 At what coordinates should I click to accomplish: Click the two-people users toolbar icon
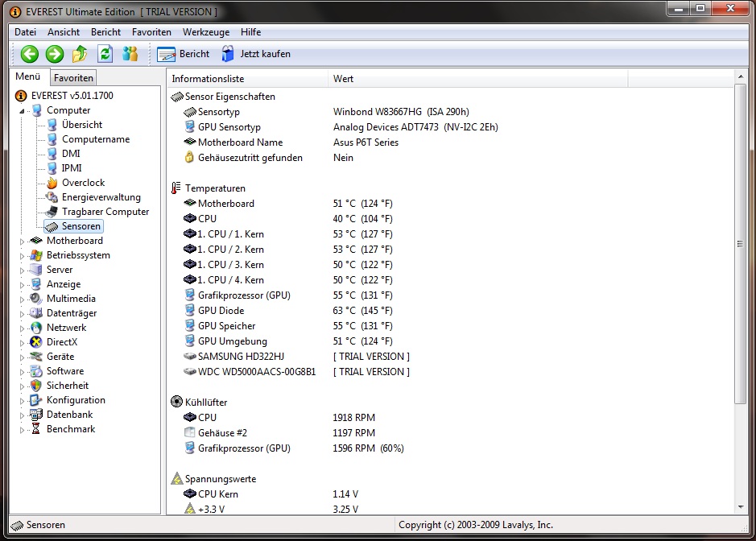[x=130, y=54]
